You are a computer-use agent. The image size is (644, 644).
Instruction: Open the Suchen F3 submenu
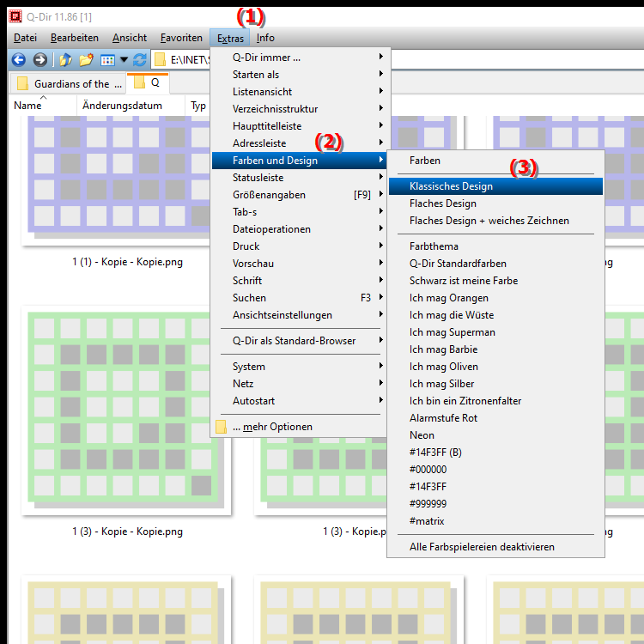click(x=299, y=298)
